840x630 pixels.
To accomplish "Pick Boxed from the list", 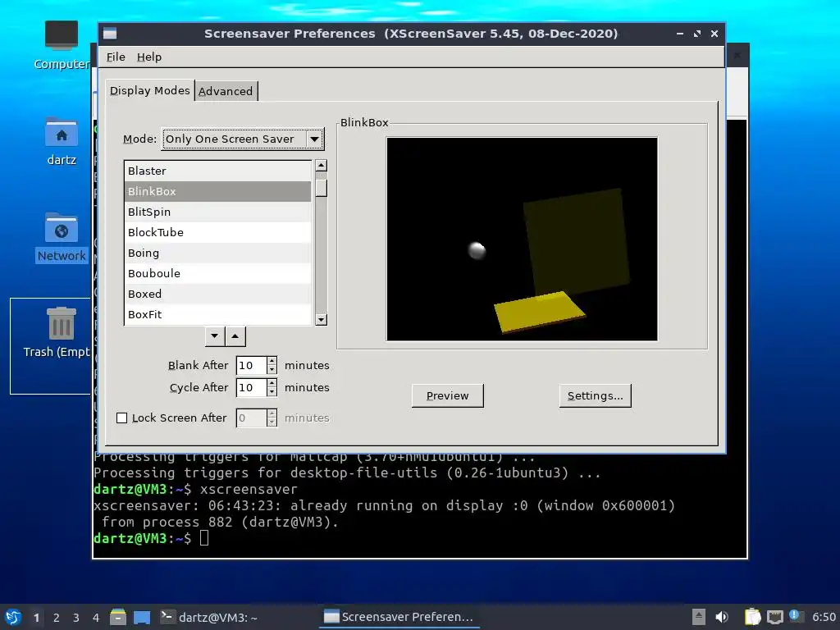I will [x=217, y=294].
